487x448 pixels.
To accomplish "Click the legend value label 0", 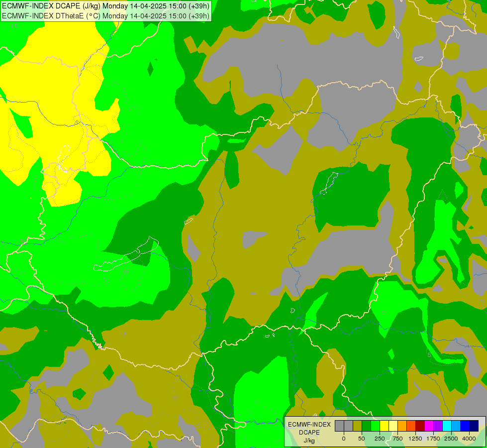I will (344, 439).
